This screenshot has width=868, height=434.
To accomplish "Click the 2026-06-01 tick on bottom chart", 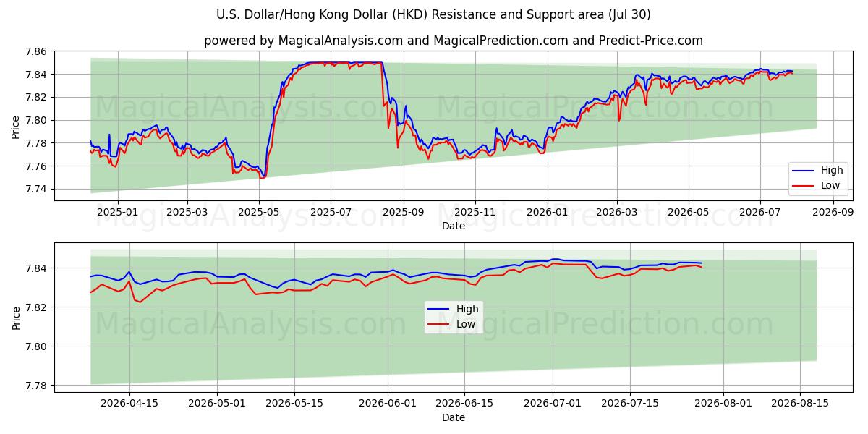I will [388, 405].
